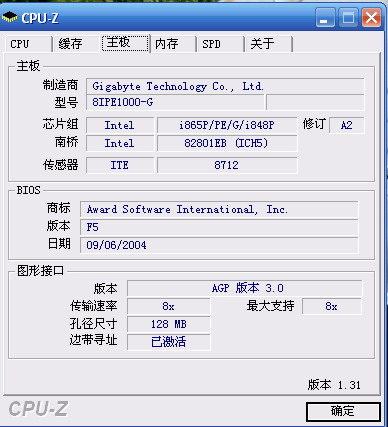Close the CPU-Z window
This screenshot has height=427, width=388.
[x=371, y=17]
